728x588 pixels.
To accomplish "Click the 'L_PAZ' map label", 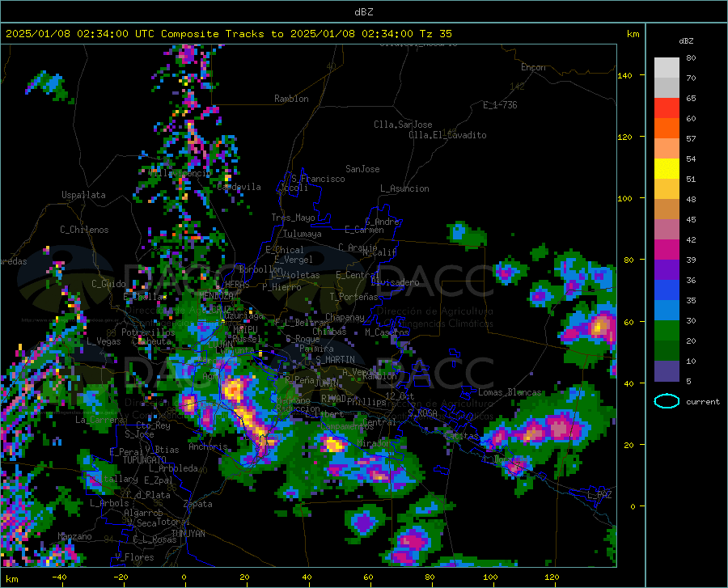I will tap(599, 495).
